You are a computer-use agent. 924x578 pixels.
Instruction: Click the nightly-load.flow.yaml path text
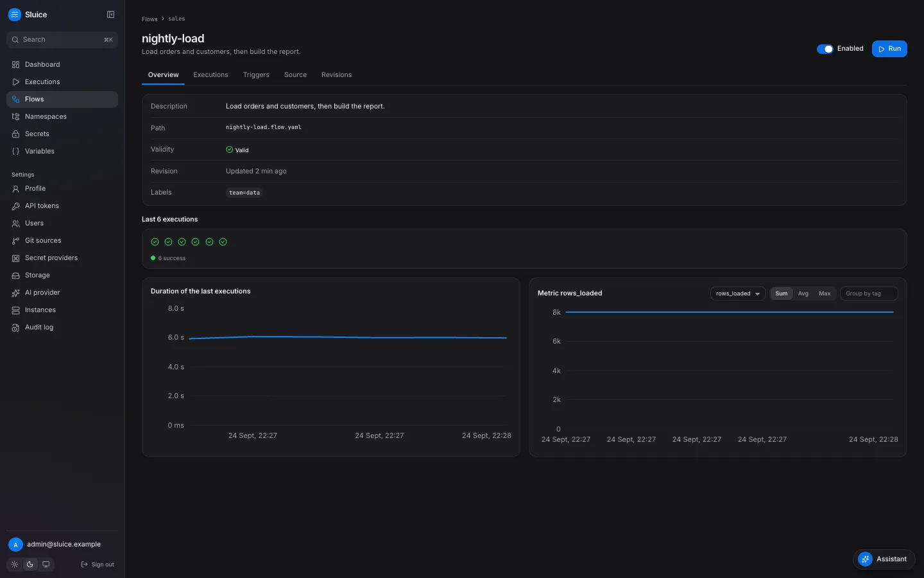tap(263, 127)
